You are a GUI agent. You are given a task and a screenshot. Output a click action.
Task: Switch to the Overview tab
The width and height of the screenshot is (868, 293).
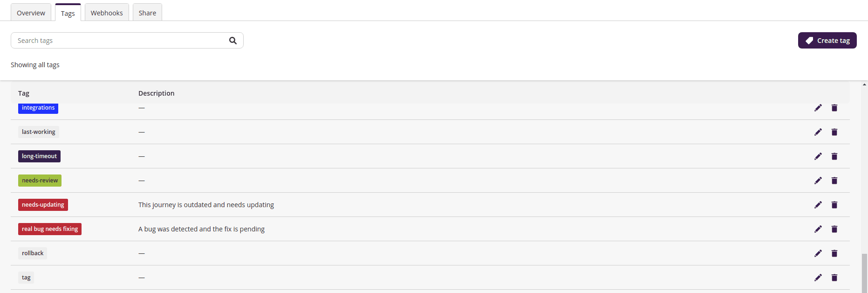pos(31,13)
